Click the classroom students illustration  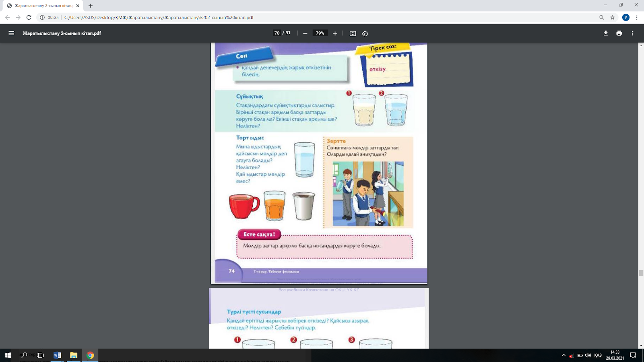[x=368, y=194]
